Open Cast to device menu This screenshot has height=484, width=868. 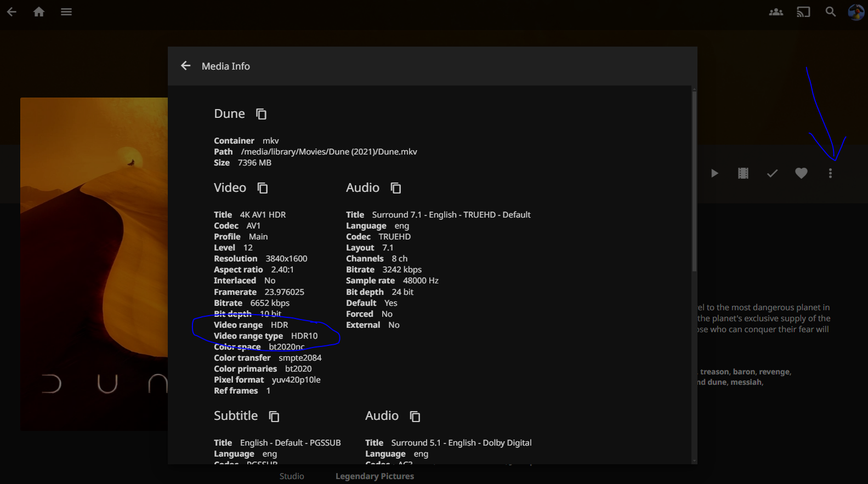(x=803, y=12)
